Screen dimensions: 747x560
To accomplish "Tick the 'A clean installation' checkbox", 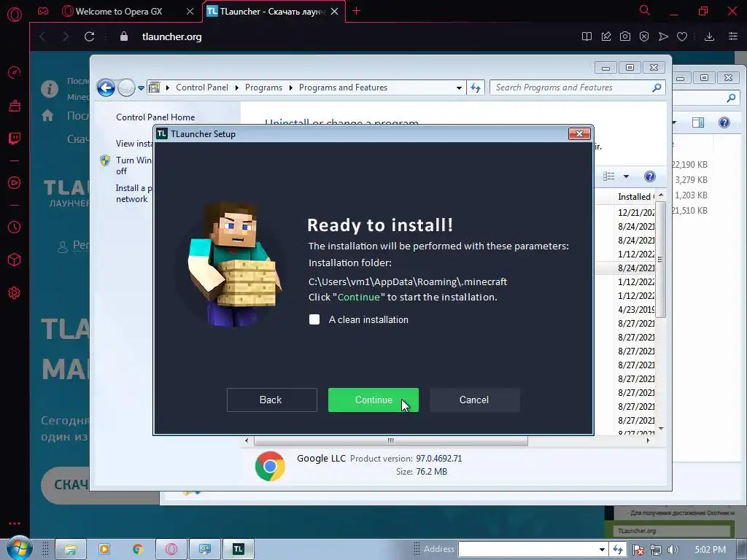I will 314,319.
